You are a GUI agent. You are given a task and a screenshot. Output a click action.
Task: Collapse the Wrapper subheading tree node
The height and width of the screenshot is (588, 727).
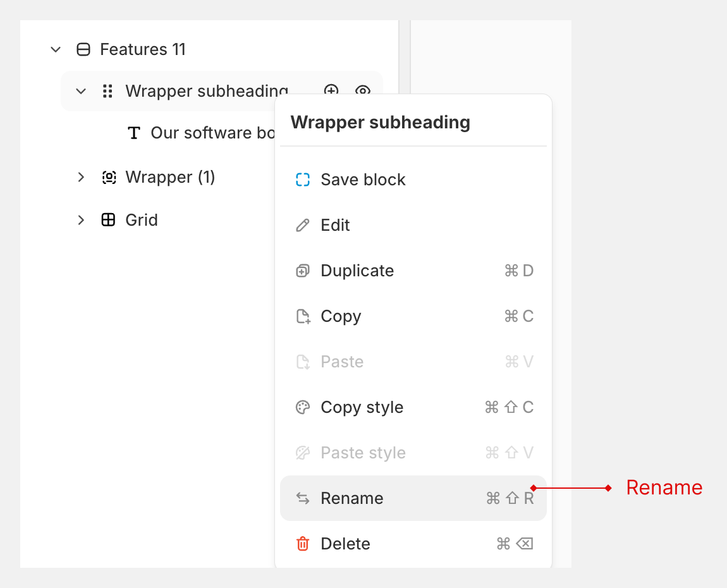(x=81, y=91)
